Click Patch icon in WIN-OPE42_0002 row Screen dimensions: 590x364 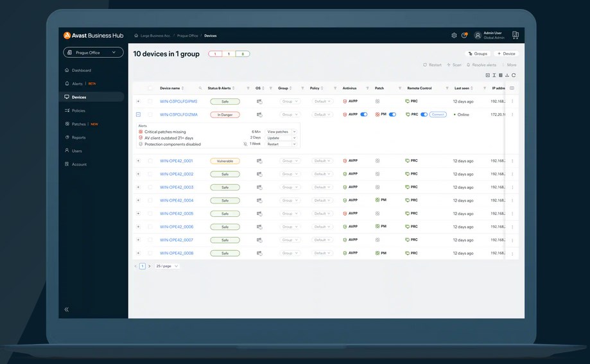coord(377,174)
